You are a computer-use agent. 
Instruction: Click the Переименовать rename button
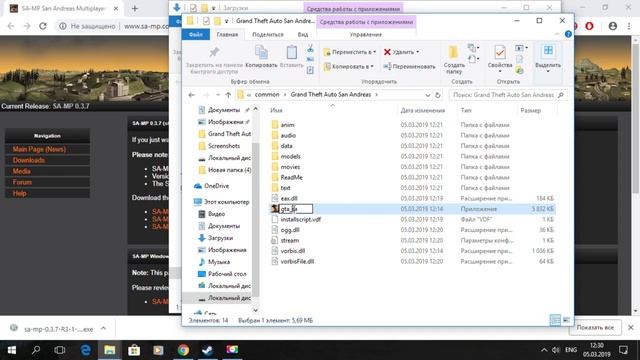coord(409,67)
